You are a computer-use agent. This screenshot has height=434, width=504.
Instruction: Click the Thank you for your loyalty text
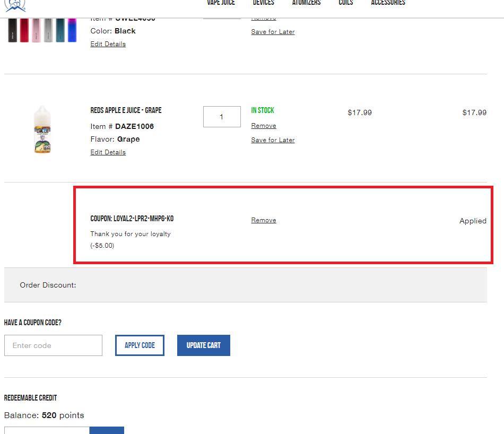pos(131,234)
